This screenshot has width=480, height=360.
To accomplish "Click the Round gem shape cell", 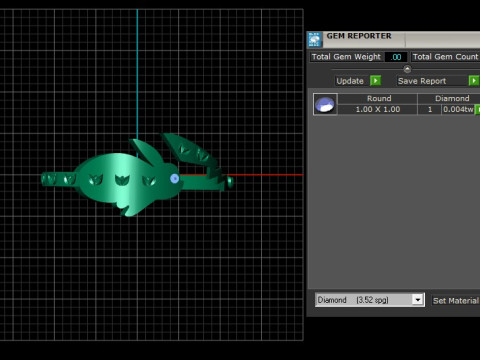I will click(378, 98).
